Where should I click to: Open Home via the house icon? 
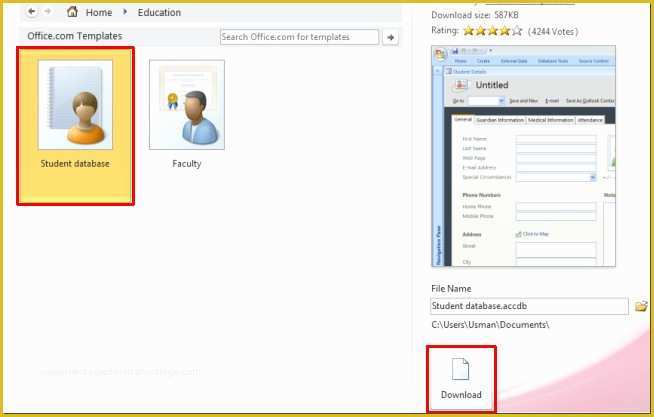coord(72,12)
